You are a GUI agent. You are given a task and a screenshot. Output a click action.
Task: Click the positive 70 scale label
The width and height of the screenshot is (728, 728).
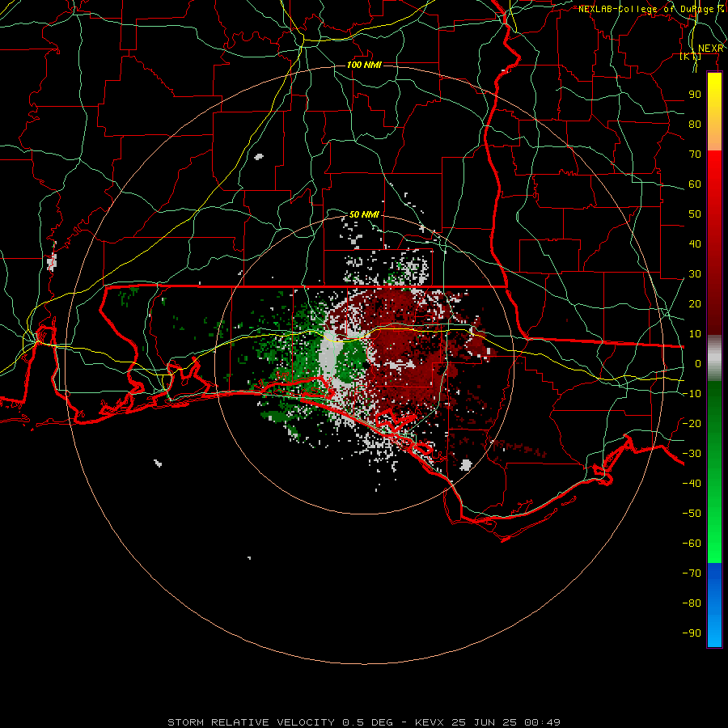pos(695,154)
